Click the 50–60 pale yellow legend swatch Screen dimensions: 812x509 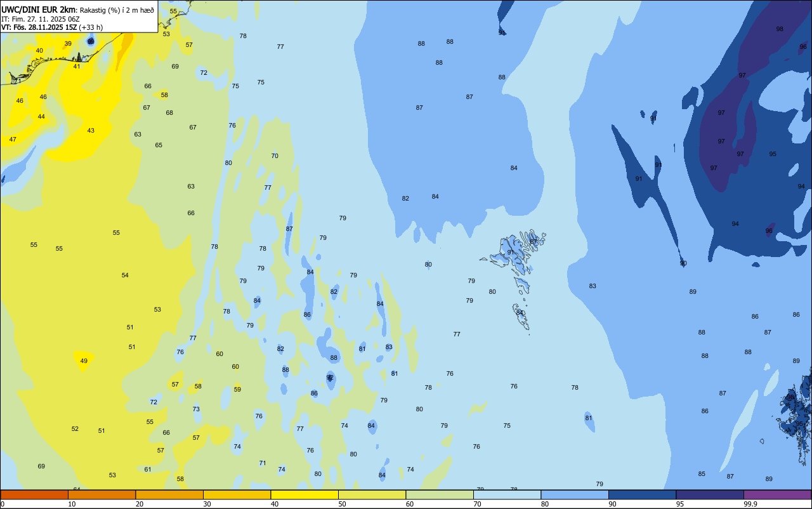pyautogui.click(x=372, y=494)
